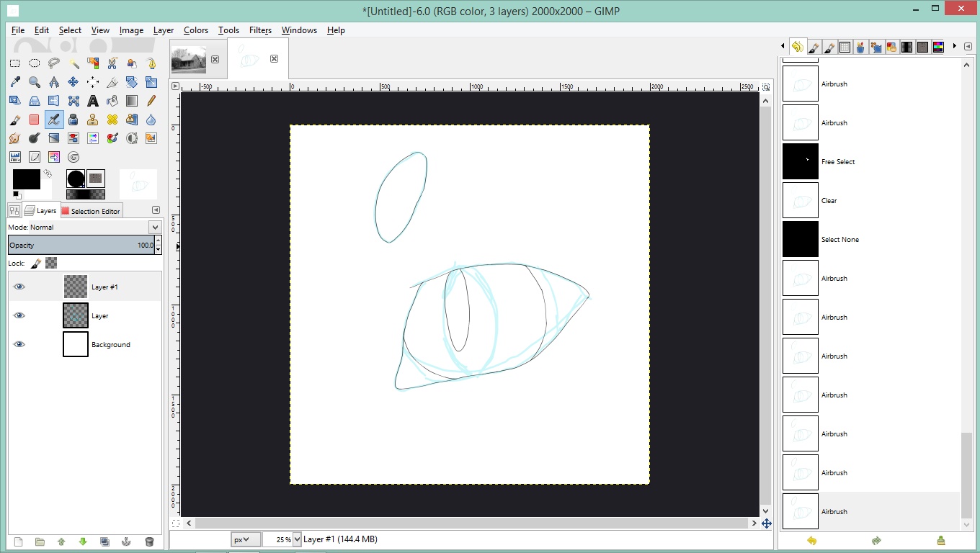Image resolution: width=980 pixels, height=553 pixels.
Task: Select the Smudge finger tool
Action: click(x=15, y=138)
